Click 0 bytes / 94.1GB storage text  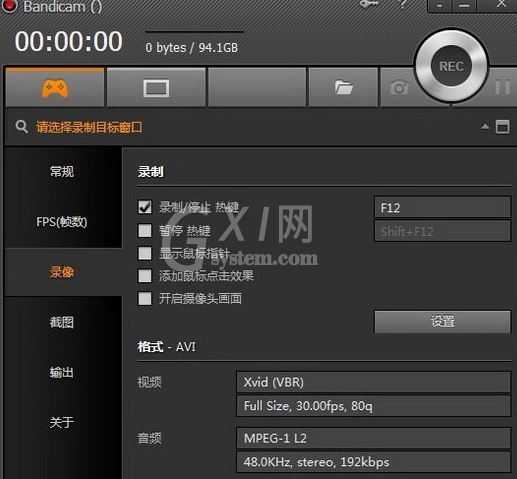[192, 48]
